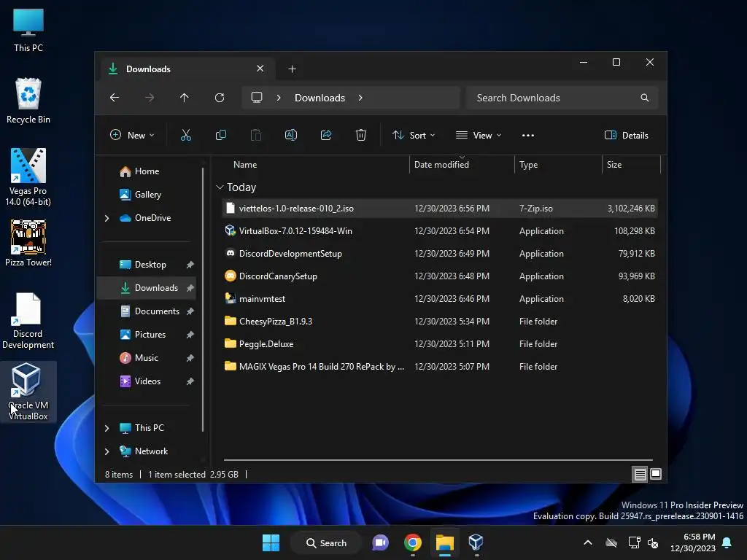This screenshot has width=747, height=560.
Task: Switch to the details list view icon in status bar
Action: 640,474
